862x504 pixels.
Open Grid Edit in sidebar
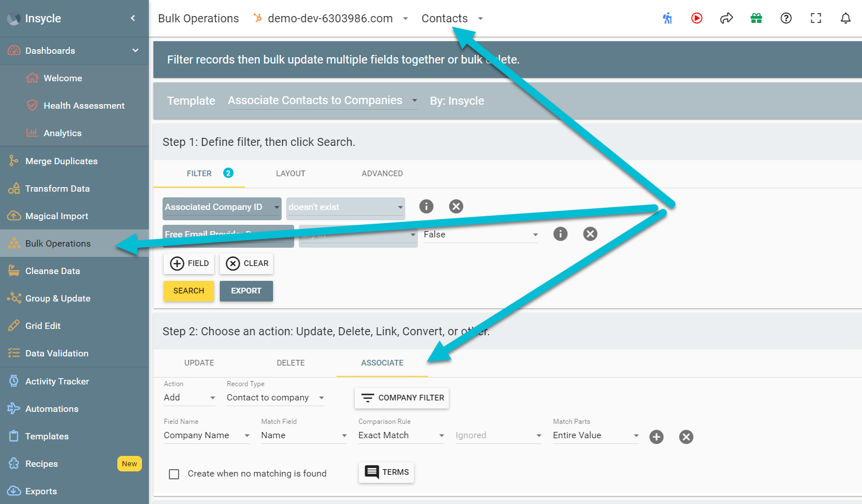click(74, 326)
